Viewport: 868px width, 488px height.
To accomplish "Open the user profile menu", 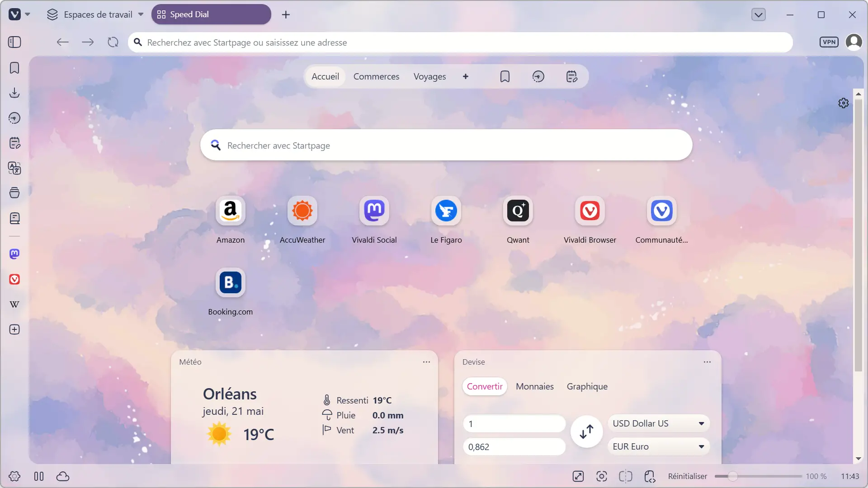I will click(854, 42).
